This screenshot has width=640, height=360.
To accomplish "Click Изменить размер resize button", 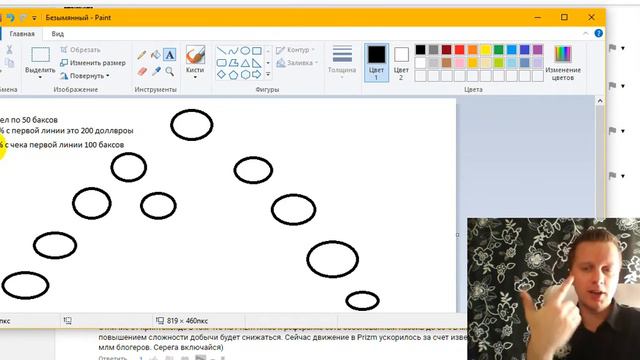I will pyautogui.click(x=93, y=63).
